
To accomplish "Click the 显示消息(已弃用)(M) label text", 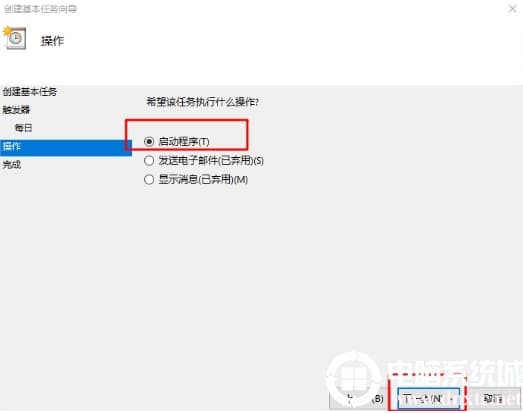I will tap(203, 180).
